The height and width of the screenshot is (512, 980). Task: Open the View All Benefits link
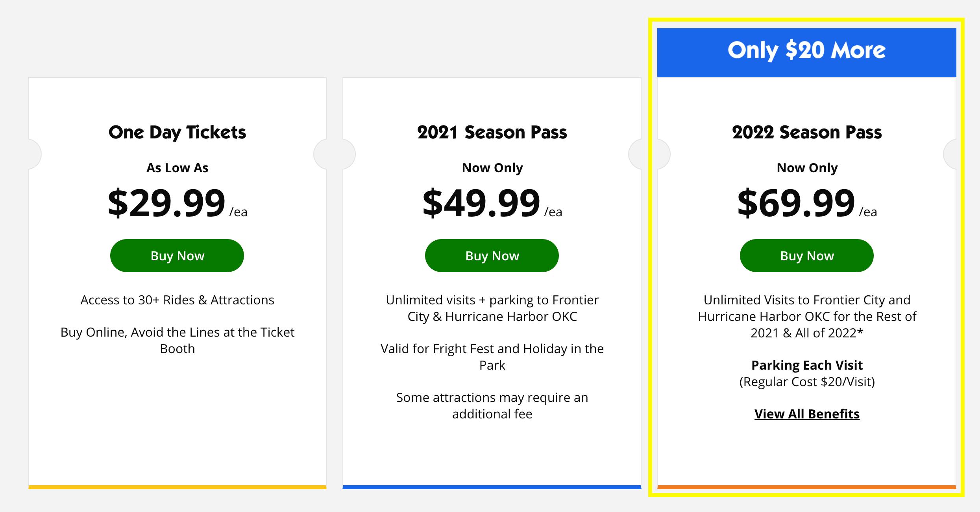click(807, 414)
